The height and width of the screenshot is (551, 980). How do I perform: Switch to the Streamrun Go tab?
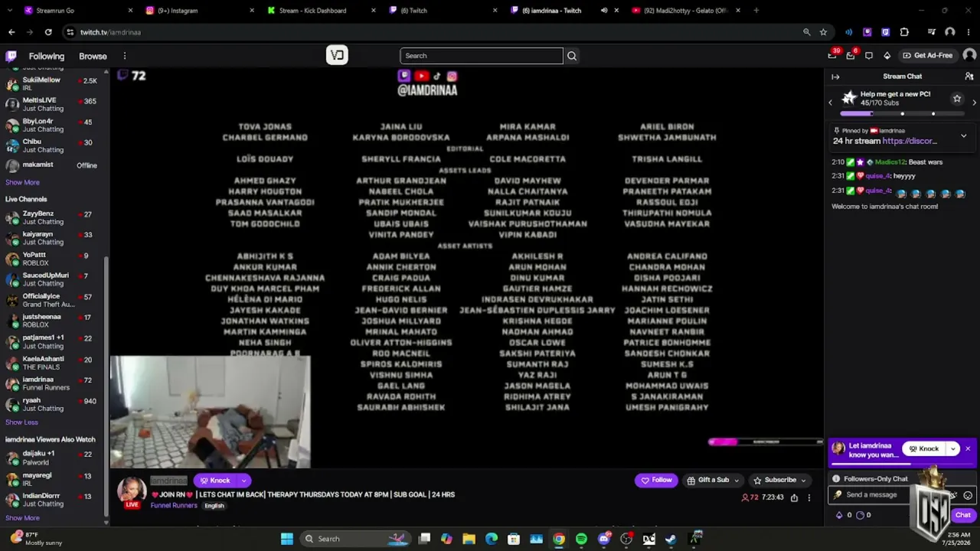coord(77,11)
